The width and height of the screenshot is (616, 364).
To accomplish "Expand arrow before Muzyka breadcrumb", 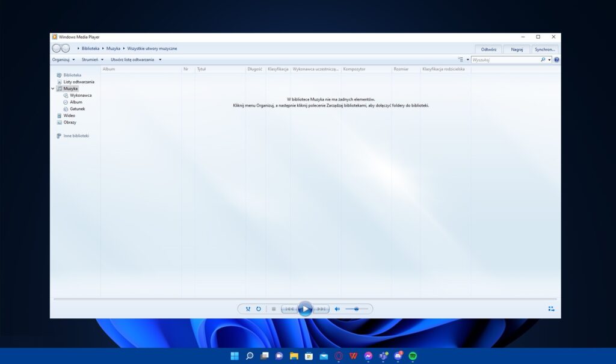I will 103,48.
